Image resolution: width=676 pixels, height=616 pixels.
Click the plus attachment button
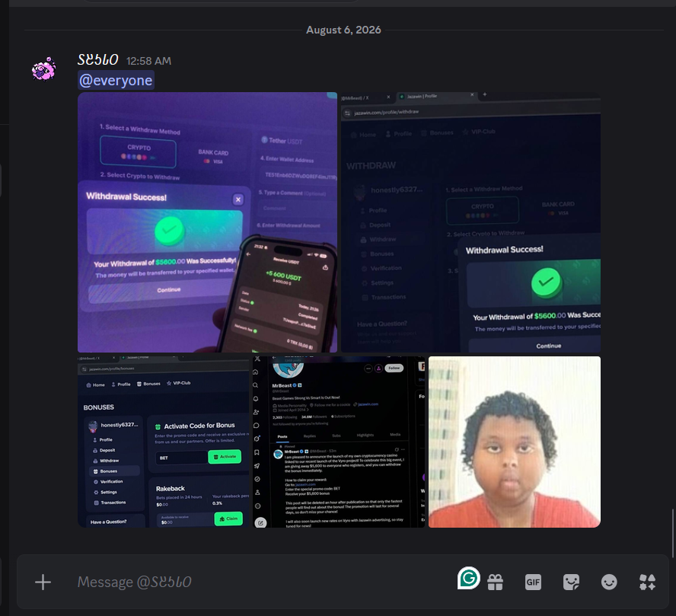(43, 582)
